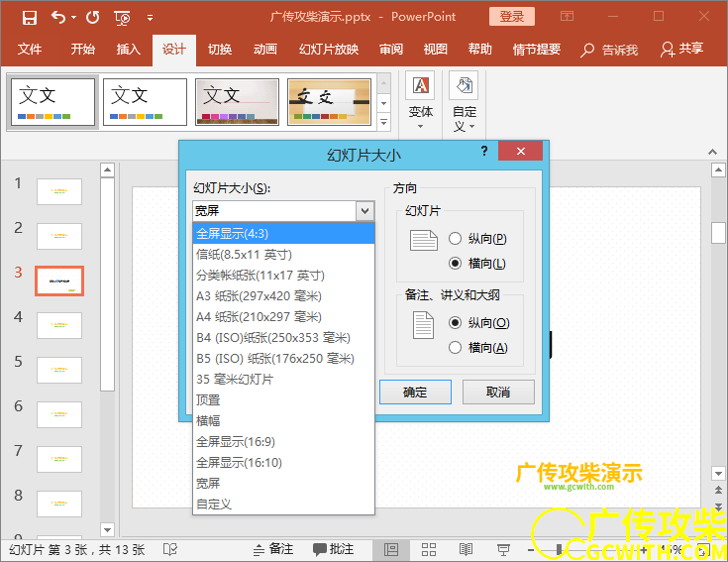The image size is (728, 562).
Task: Open the undo history dropdown arrow
Action: click(x=74, y=18)
